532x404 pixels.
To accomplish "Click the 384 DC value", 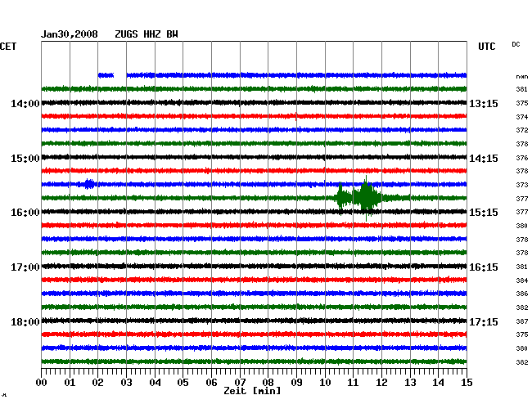I will pyautogui.click(x=522, y=281).
